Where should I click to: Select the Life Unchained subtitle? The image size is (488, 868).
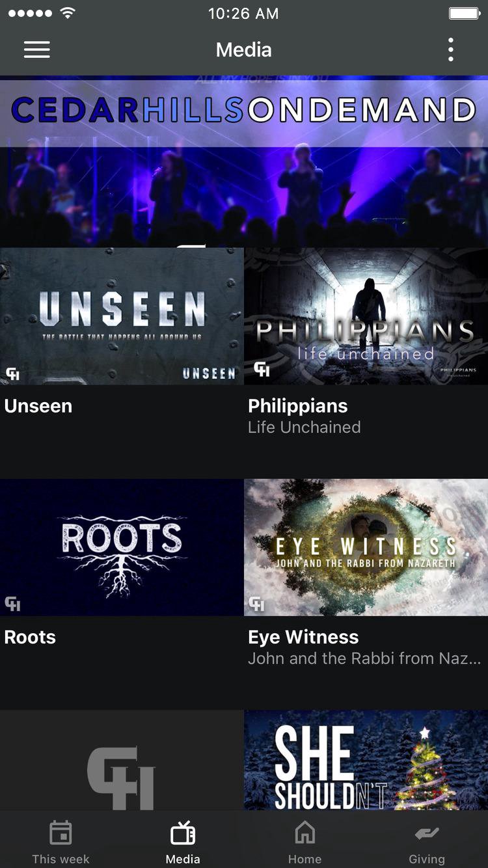pyautogui.click(x=305, y=427)
